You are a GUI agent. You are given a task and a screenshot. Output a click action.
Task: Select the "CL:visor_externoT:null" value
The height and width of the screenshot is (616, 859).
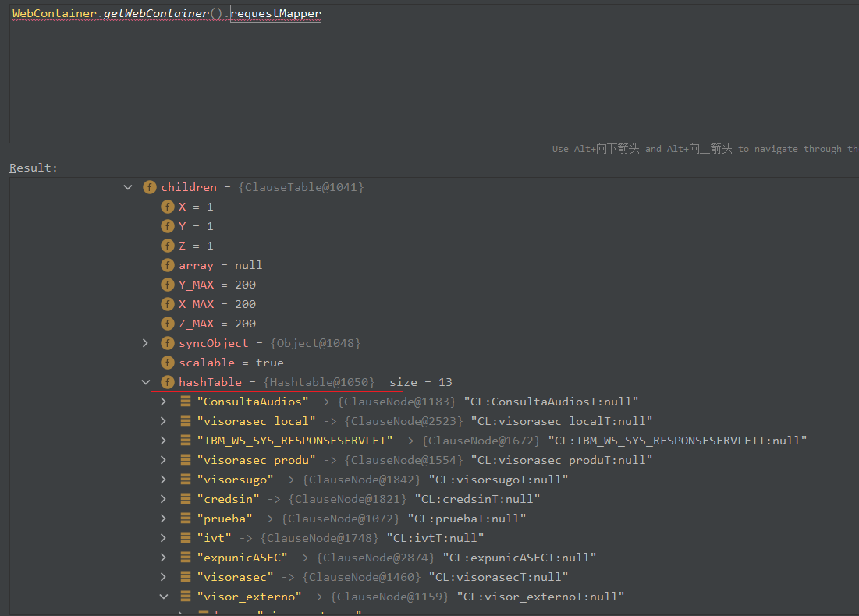540,597
